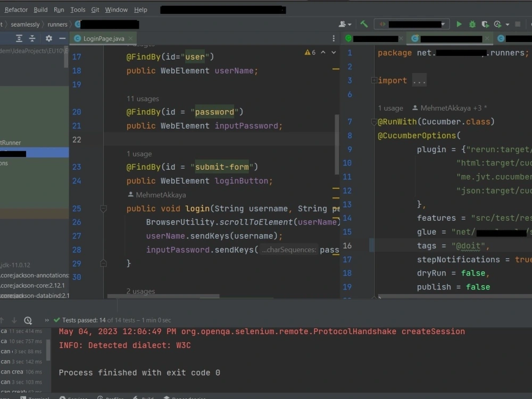Open the Git menu

(95, 10)
